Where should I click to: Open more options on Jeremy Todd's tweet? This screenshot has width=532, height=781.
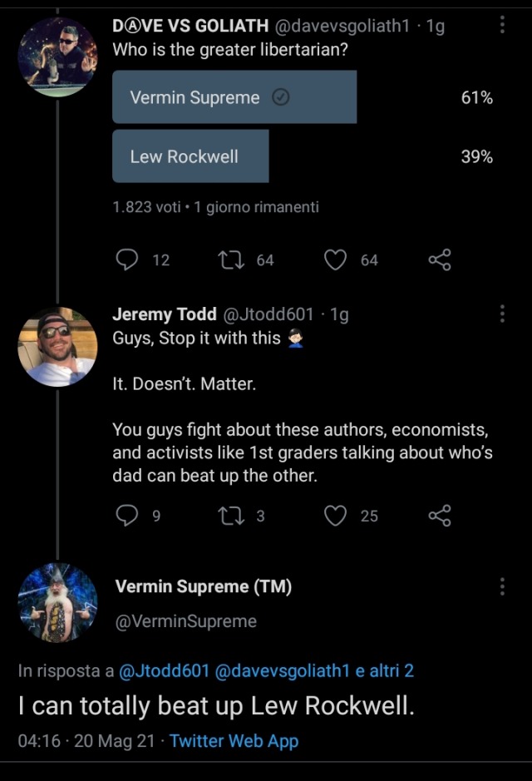click(502, 314)
